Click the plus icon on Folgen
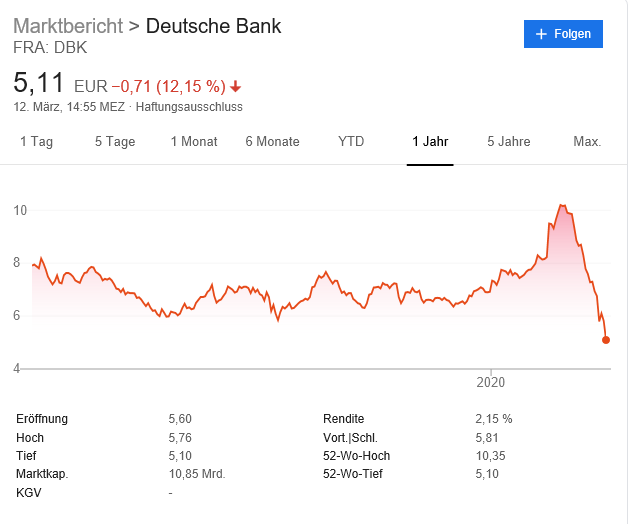638x524 pixels. (x=542, y=34)
